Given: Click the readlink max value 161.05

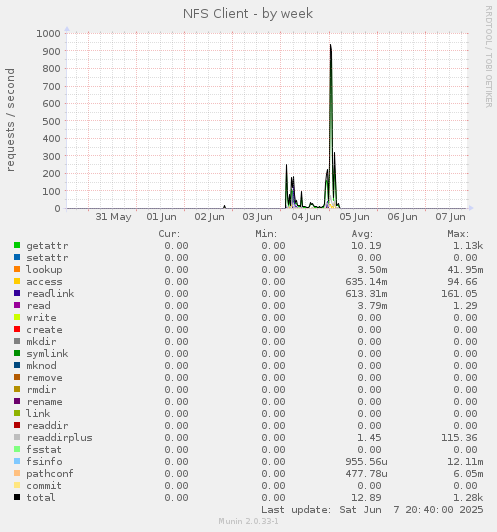Looking at the screenshot, I should coord(459,293).
